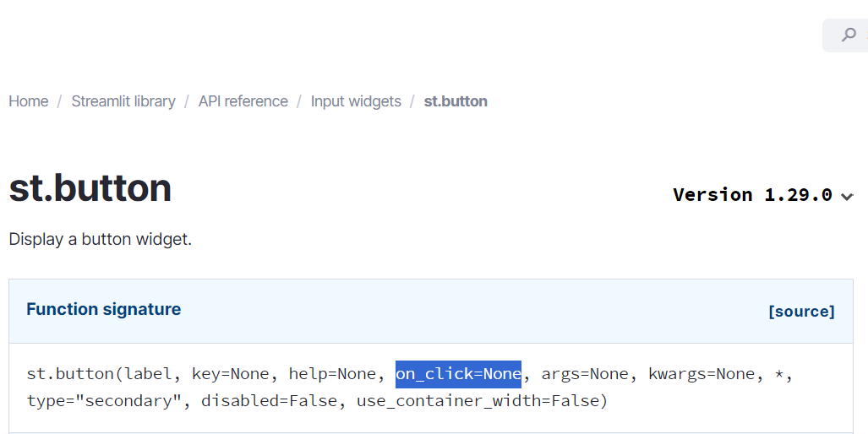This screenshot has width=868, height=434.
Task: Open the Input widgets breadcrumb
Action: pos(356,101)
